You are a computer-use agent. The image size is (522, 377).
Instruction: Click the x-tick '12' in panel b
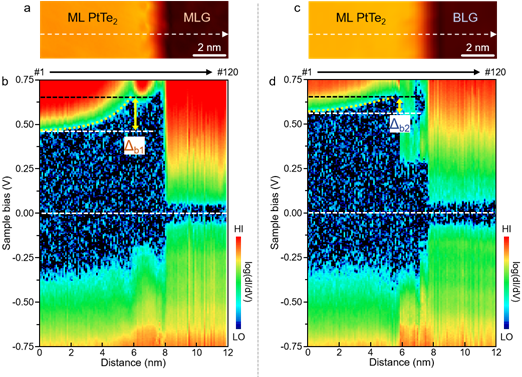click(228, 353)
